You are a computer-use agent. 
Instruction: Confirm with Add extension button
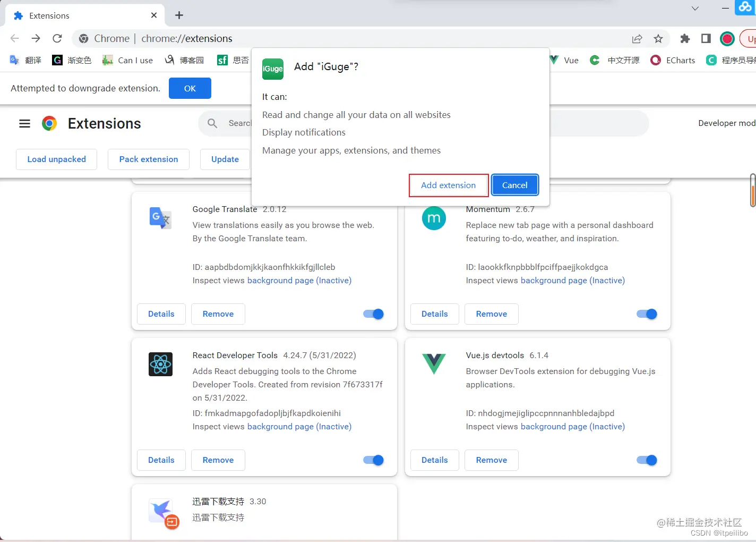449,185
